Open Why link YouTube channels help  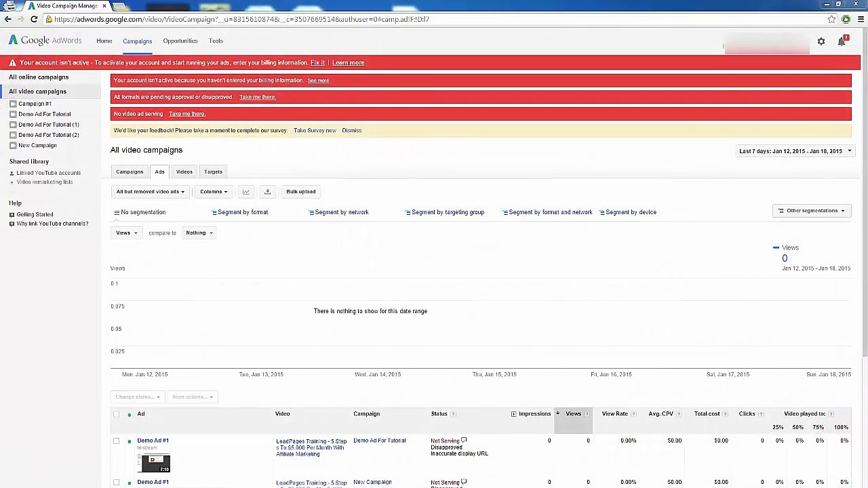(52, 224)
